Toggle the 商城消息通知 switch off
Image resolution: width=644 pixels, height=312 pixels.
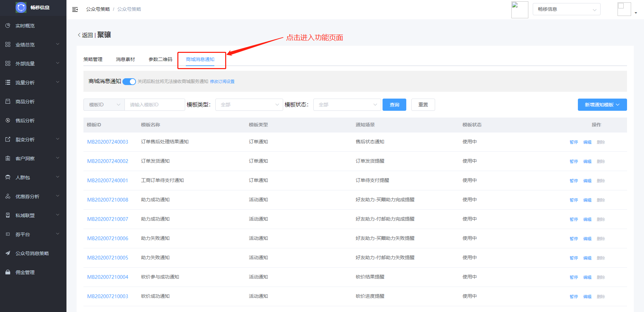(x=129, y=82)
